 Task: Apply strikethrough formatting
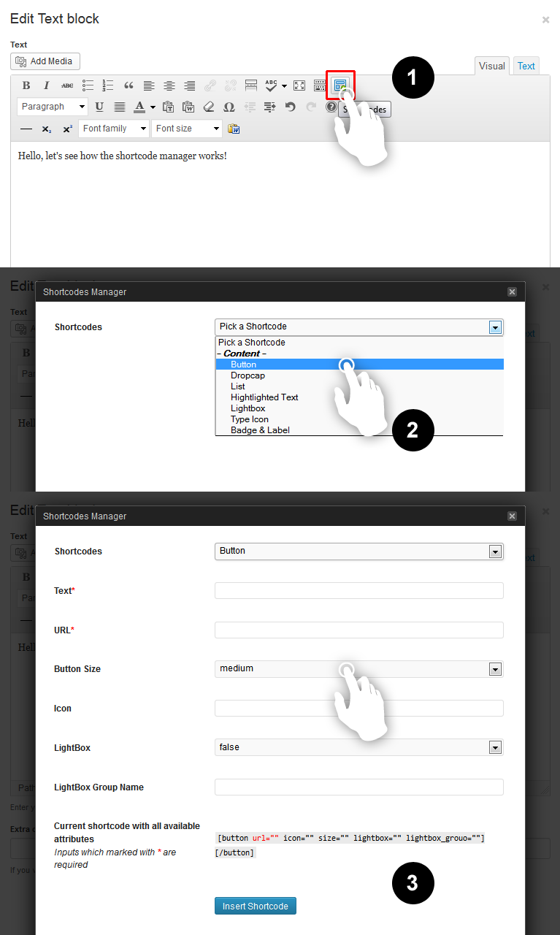click(67, 85)
